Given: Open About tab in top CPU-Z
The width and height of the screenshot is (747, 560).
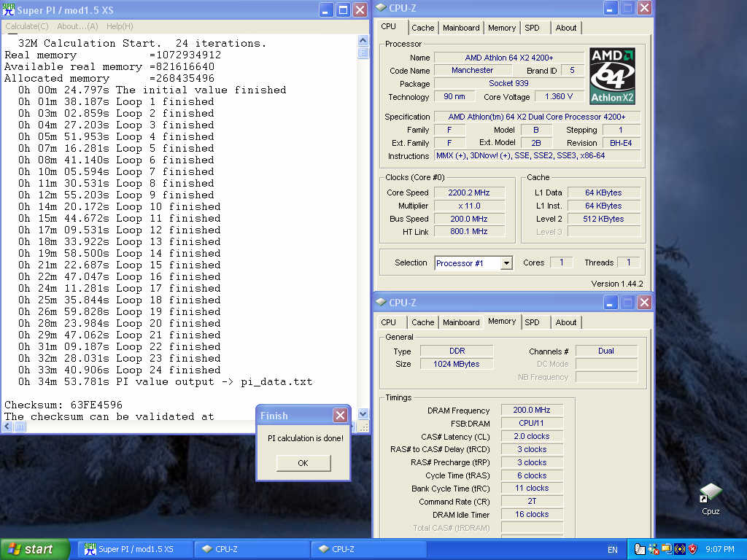Looking at the screenshot, I should 566,28.
